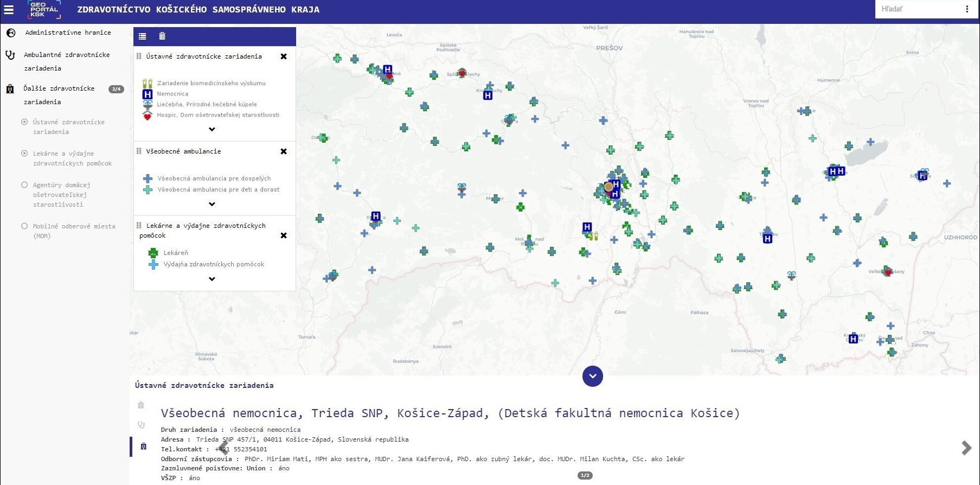
Task: Select the hospital H marker near Trebišov
Action: coord(767,238)
